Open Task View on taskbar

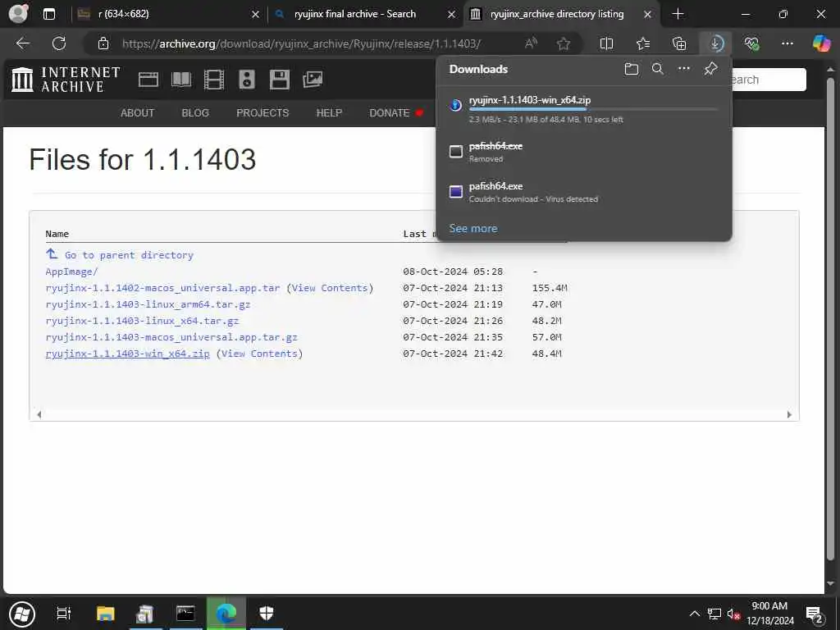[64, 614]
